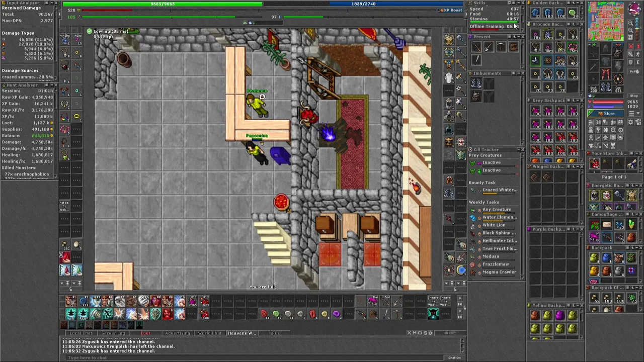
Task: Collapse the Purple Backpack container
Action: (x=578, y=229)
